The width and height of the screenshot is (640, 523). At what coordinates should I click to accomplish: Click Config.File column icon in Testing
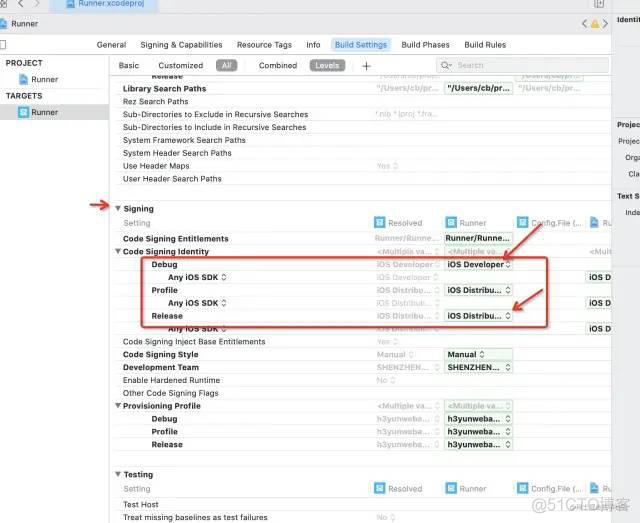(x=522, y=488)
